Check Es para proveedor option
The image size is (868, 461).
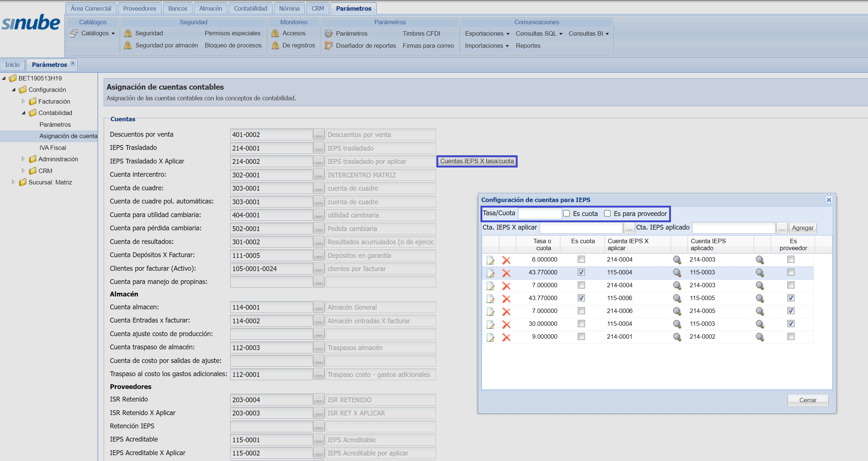[x=607, y=213]
